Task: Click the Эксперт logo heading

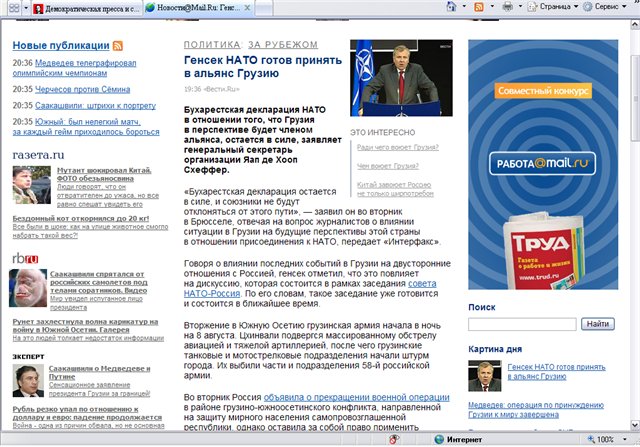Action: click(x=28, y=356)
